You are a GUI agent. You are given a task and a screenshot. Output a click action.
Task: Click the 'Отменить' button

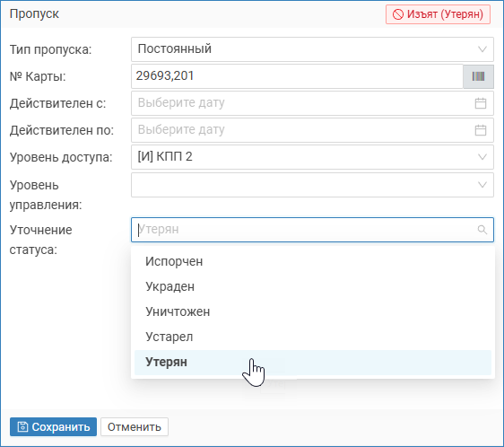pyautogui.click(x=135, y=426)
